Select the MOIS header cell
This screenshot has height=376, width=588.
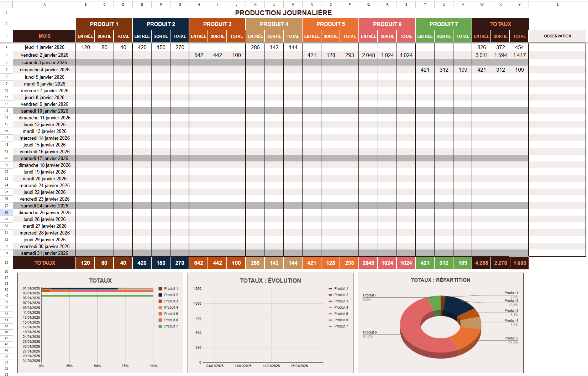pyautogui.click(x=44, y=36)
